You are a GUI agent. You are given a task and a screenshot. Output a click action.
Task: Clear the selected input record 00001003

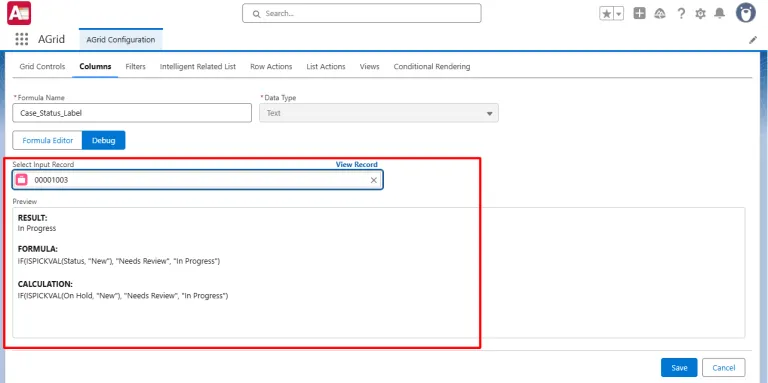pos(374,180)
